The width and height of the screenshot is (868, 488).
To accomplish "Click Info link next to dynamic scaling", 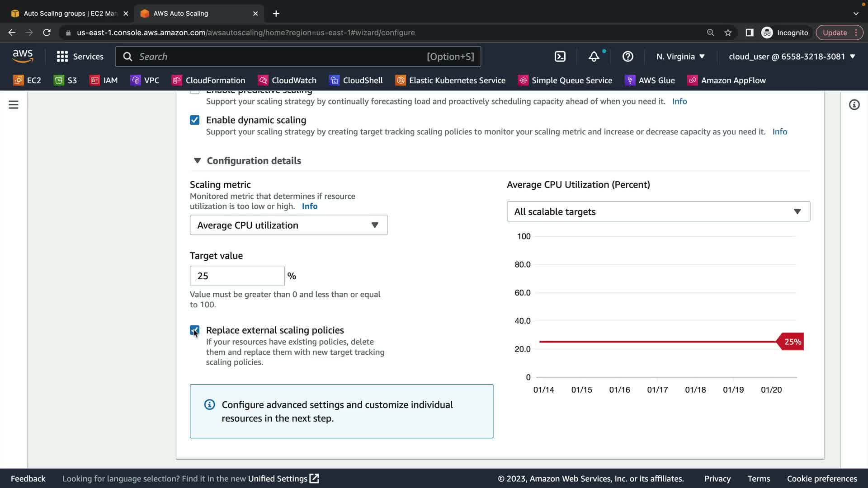I will tap(779, 132).
